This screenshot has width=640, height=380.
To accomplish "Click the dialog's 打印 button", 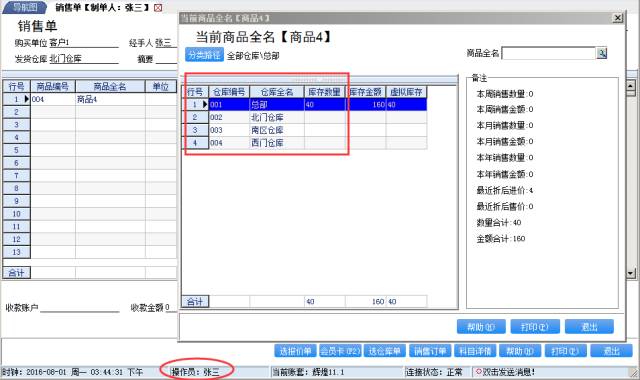I will pos(535,327).
